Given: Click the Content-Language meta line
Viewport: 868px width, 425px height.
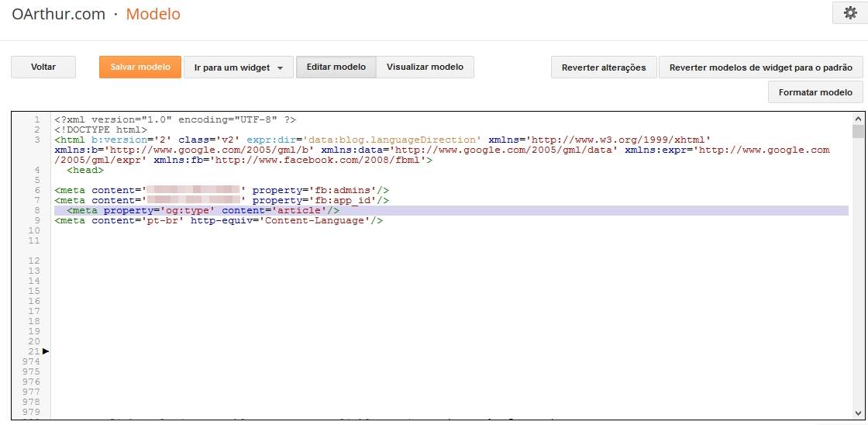Looking at the screenshot, I should click(x=219, y=220).
